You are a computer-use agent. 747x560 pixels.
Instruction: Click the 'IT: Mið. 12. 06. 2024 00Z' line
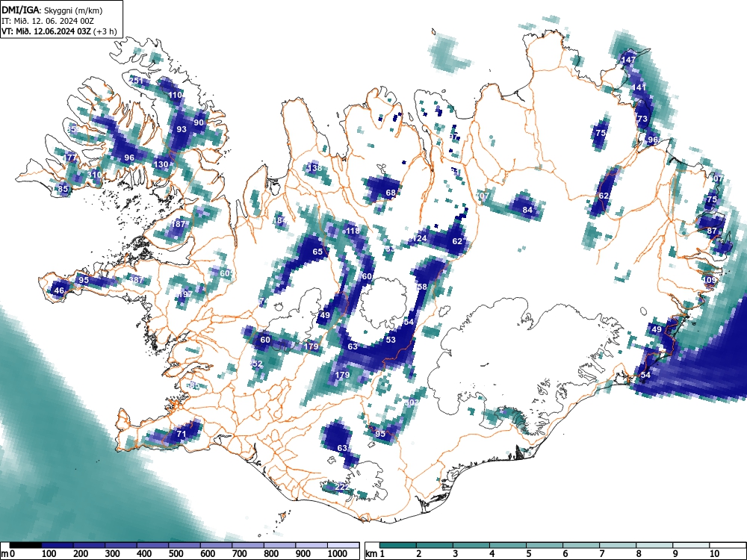coord(48,21)
